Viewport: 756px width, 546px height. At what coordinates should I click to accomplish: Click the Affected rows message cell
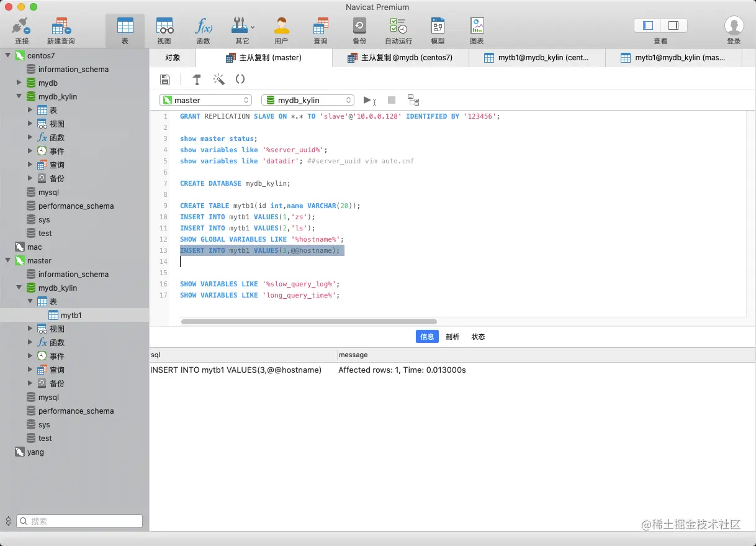tap(402, 370)
